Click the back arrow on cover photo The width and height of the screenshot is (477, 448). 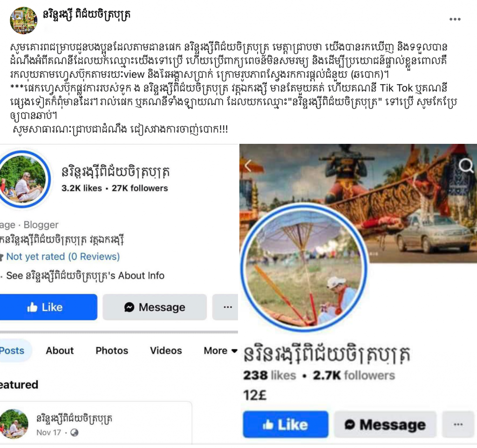click(248, 166)
